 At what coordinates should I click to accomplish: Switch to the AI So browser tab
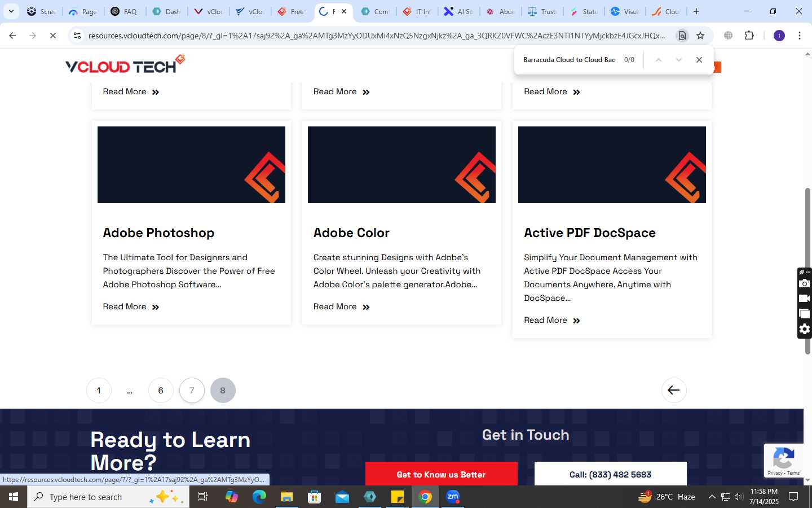click(458, 11)
